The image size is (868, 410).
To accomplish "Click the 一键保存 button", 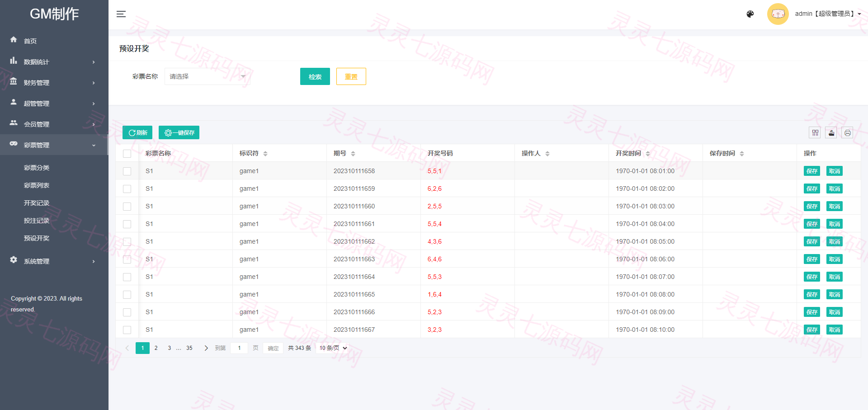I will pos(179,132).
